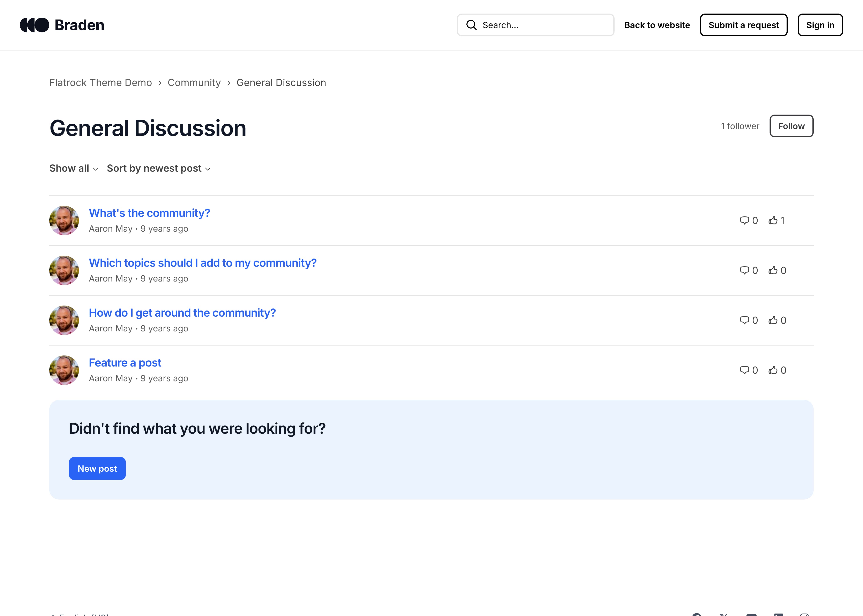Viewport: 863px width, 616px height.
Task: Click Aaron May's avatar beside "Feature a post"
Action: [x=64, y=370]
